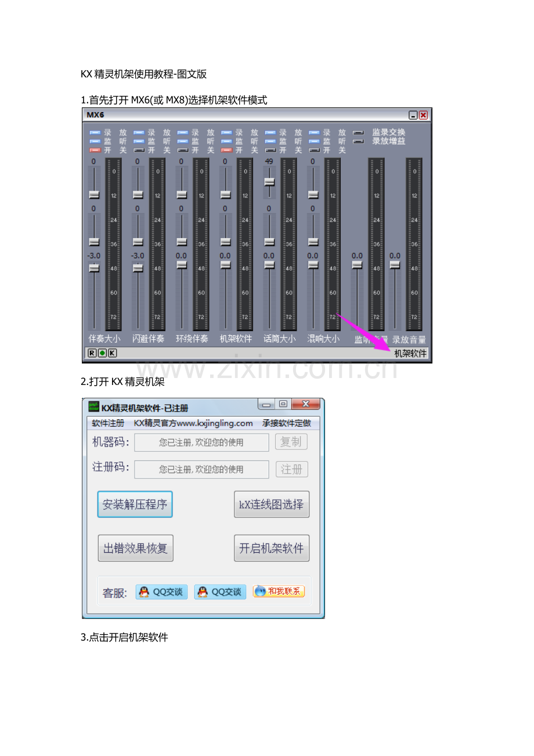
Task: Click 闪避伴奏 main fader knob at -3.0
Action: point(138,268)
